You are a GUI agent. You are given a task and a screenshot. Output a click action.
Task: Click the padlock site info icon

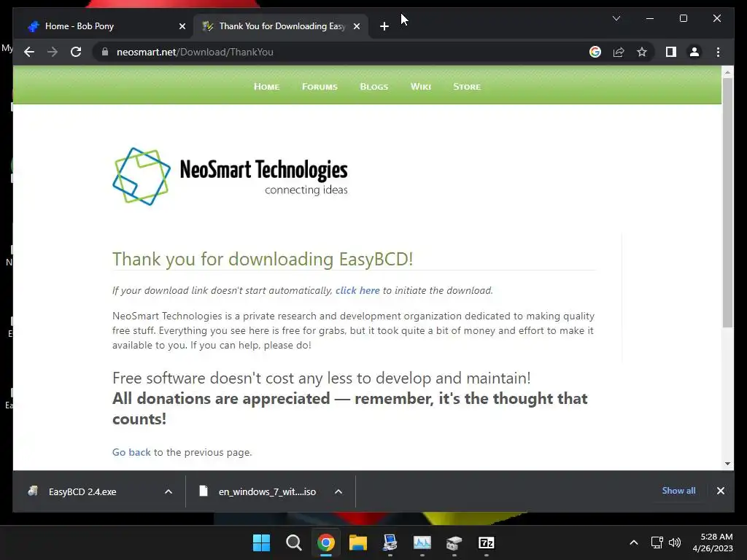click(x=105, y=52)
